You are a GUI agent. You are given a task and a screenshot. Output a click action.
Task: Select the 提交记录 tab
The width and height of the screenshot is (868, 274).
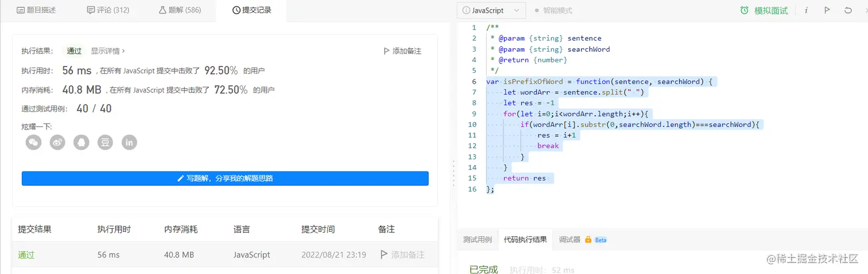(251, 10)
